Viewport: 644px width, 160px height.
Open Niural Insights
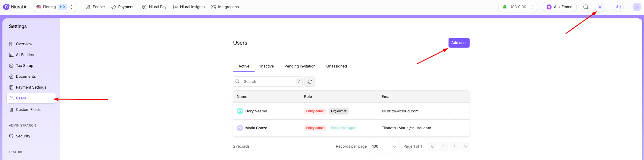coord(189,7)
